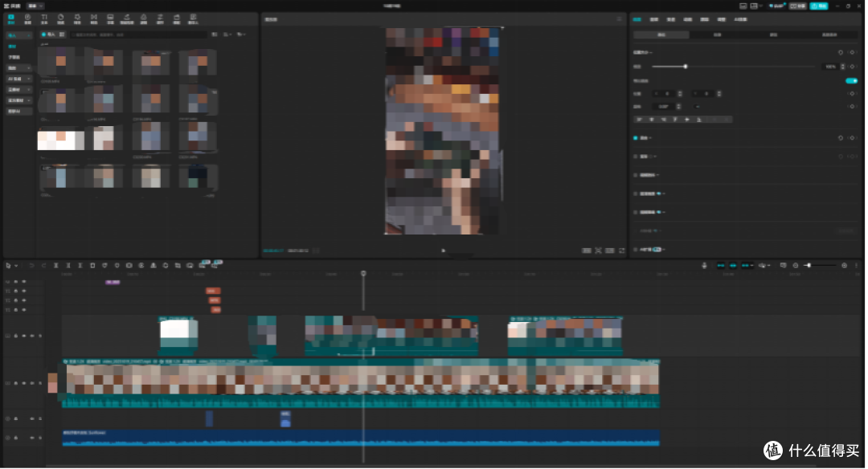Select the Split clip tool in the timeline toolbar
Image resolution: width=868 pixels, height=469 pixels.
tap(56, 266)
